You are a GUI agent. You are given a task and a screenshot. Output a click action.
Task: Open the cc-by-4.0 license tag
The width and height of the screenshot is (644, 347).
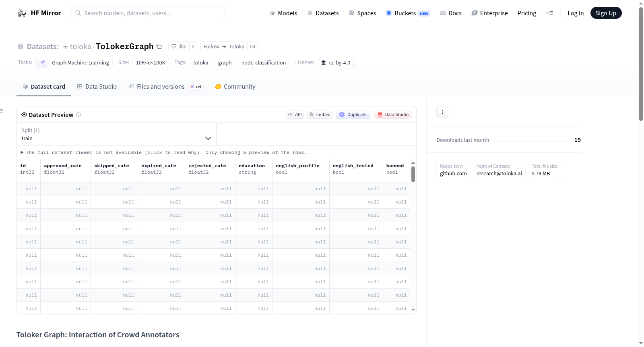[336, 62]
